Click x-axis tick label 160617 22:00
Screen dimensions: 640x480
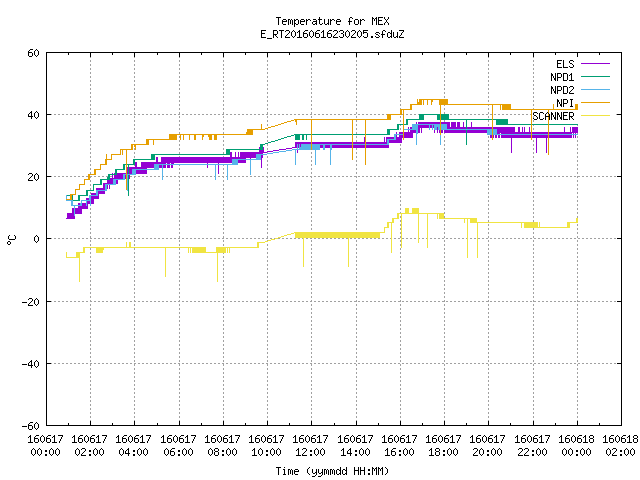click(533, 446)
